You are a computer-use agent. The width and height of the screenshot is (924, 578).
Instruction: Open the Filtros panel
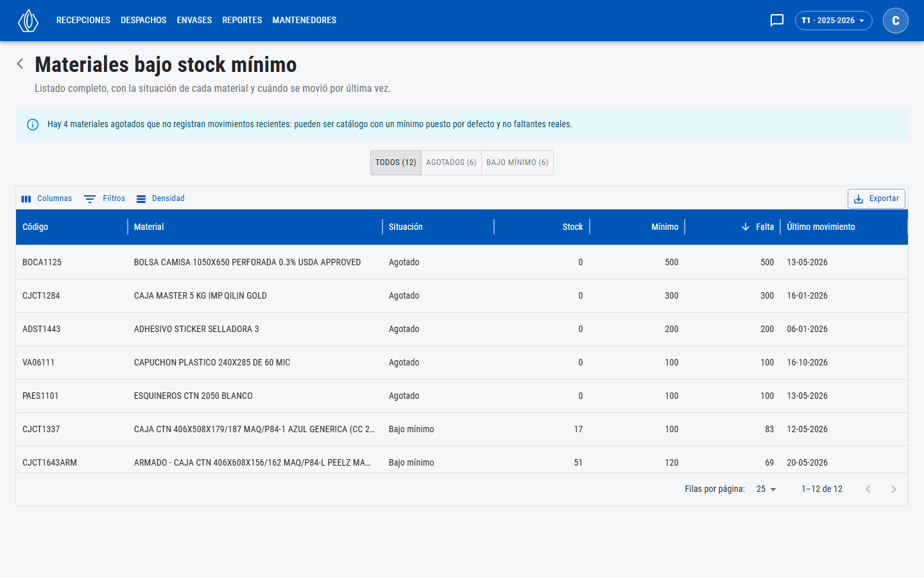105,198
